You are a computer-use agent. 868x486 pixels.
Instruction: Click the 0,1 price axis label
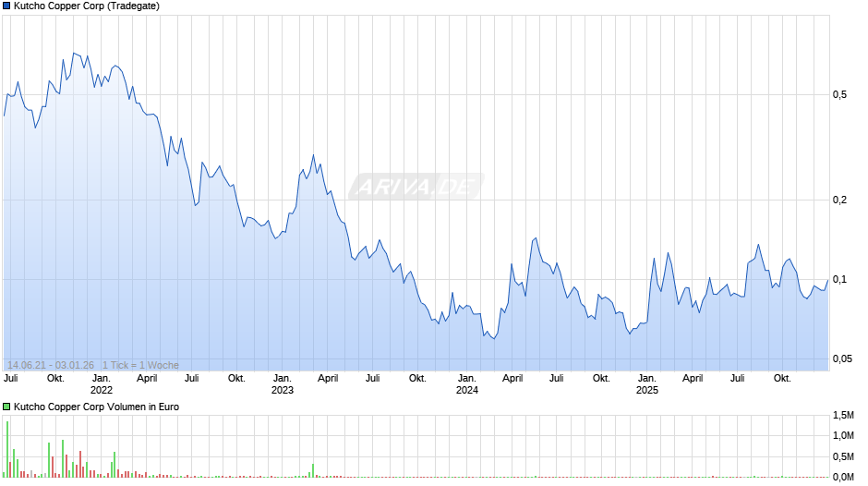(839, 279)
